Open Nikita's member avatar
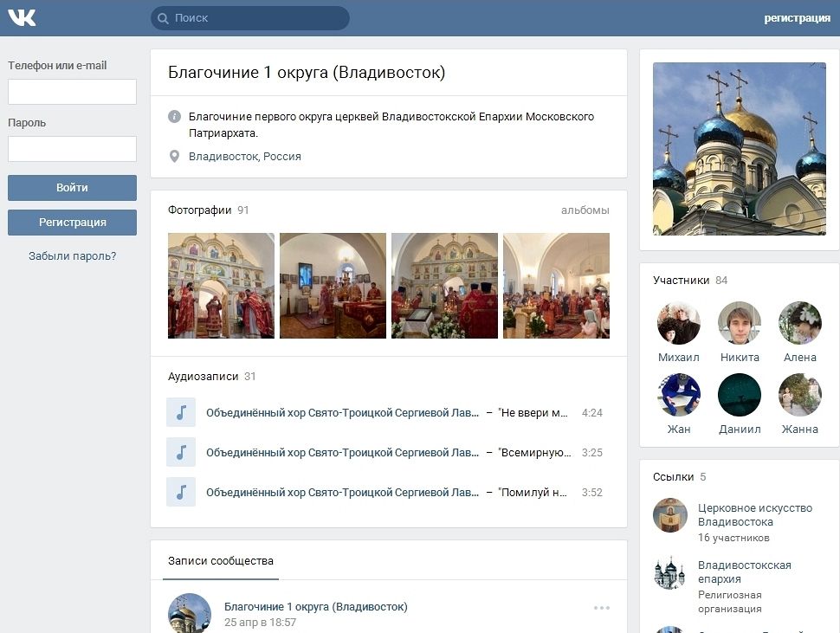 coord(740,323)
